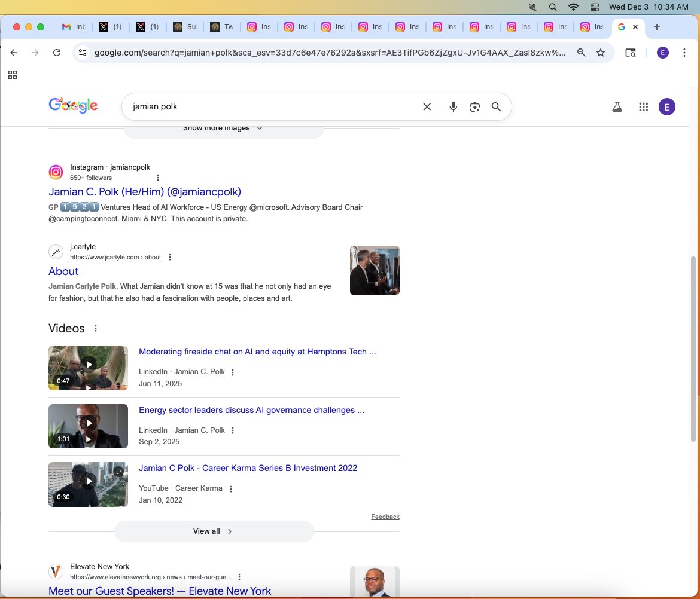Switch to the first X (1) tab

point(110,27)
